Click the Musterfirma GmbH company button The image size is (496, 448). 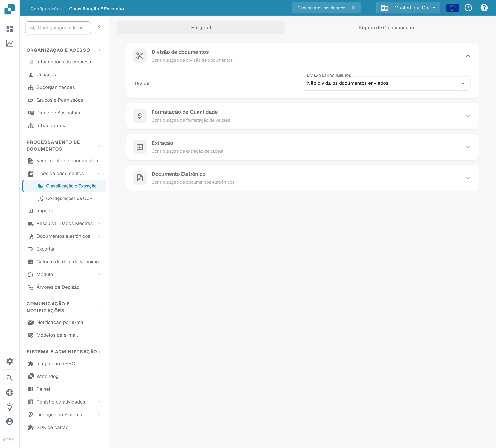408,8
